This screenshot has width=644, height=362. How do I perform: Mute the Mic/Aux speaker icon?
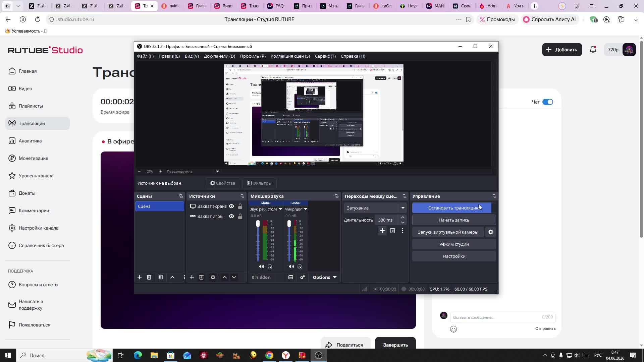click(x=291, y=266)
